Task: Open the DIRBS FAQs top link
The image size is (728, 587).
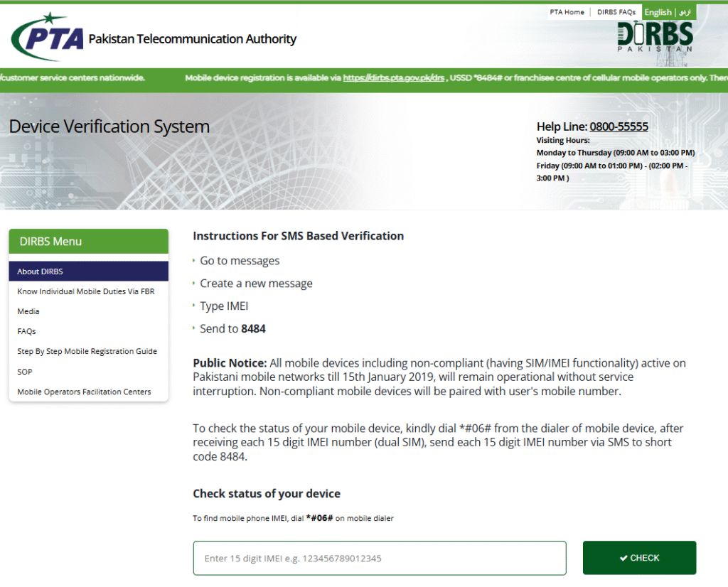Action: pos(616,12)
